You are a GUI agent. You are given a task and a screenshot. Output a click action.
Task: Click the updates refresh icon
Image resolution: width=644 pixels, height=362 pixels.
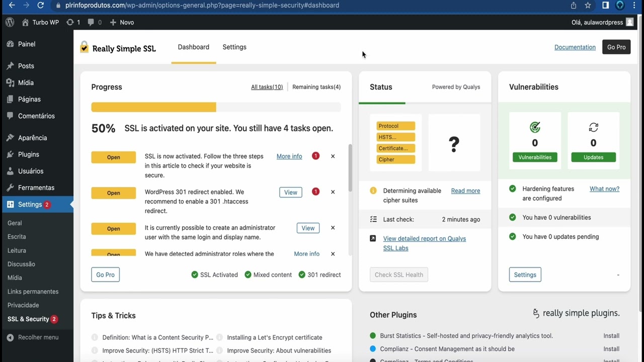coord(594,127)
